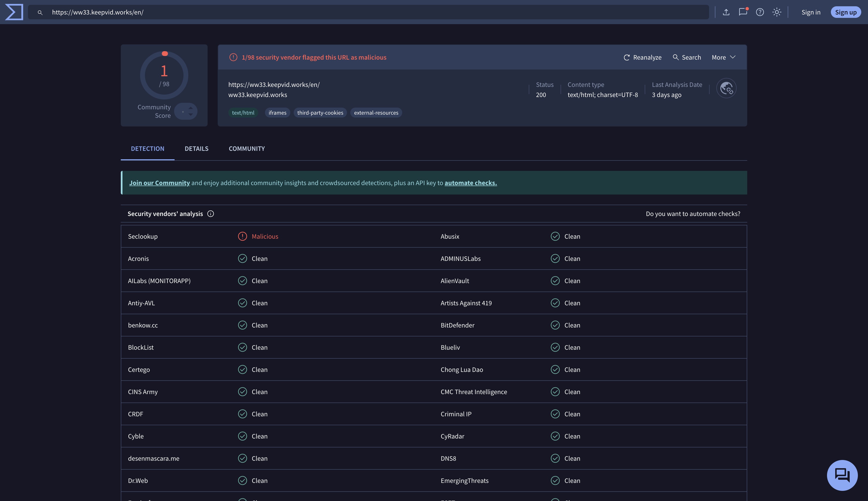Screen dimensions: 868x501
Task: Click the search magnifier in the URL bar
Action: pos(40,12)
